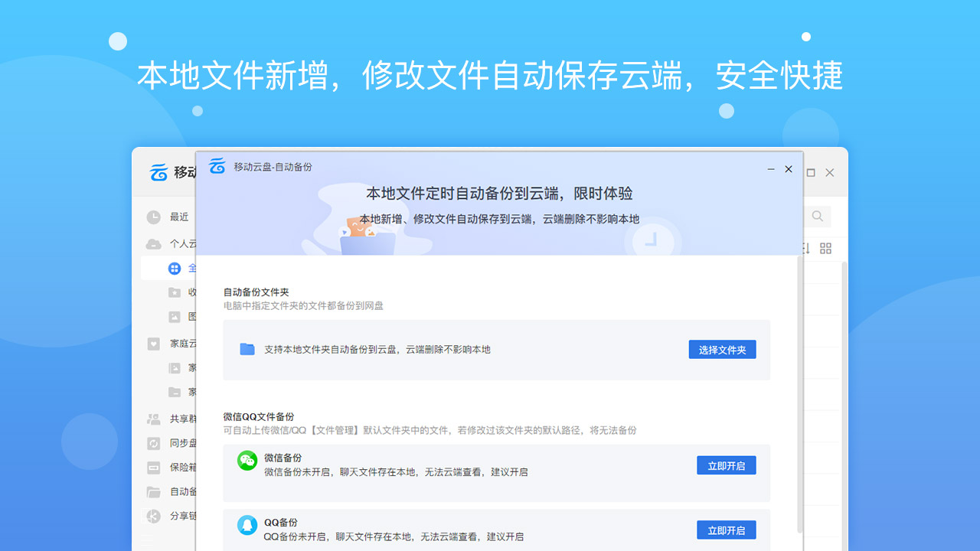Open the 保险箱 safe box icon

point(154,468)
